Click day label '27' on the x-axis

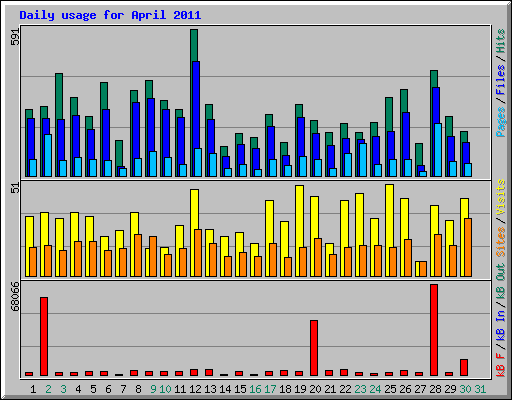click(x=420, y=389)
